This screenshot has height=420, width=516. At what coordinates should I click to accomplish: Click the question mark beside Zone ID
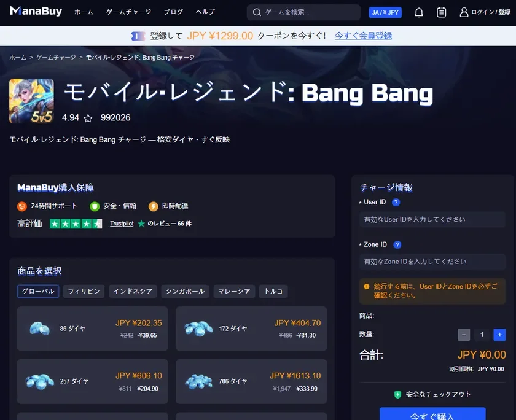coord(398,244)
